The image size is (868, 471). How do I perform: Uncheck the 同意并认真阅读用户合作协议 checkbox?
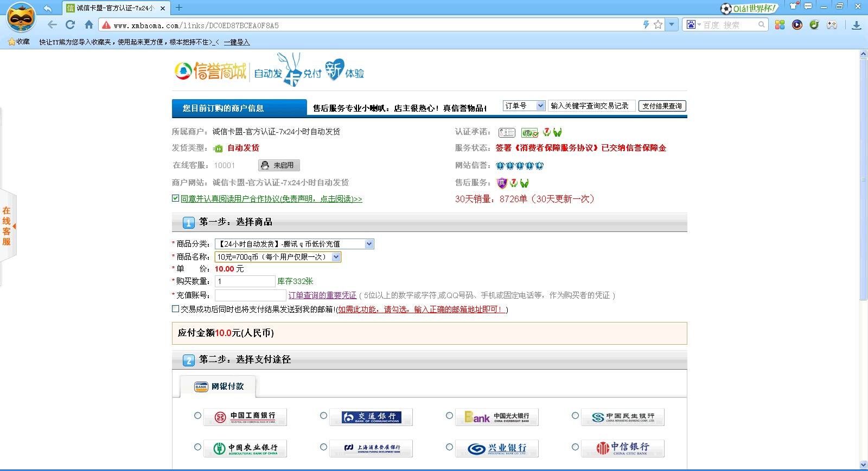click(175, 198)
